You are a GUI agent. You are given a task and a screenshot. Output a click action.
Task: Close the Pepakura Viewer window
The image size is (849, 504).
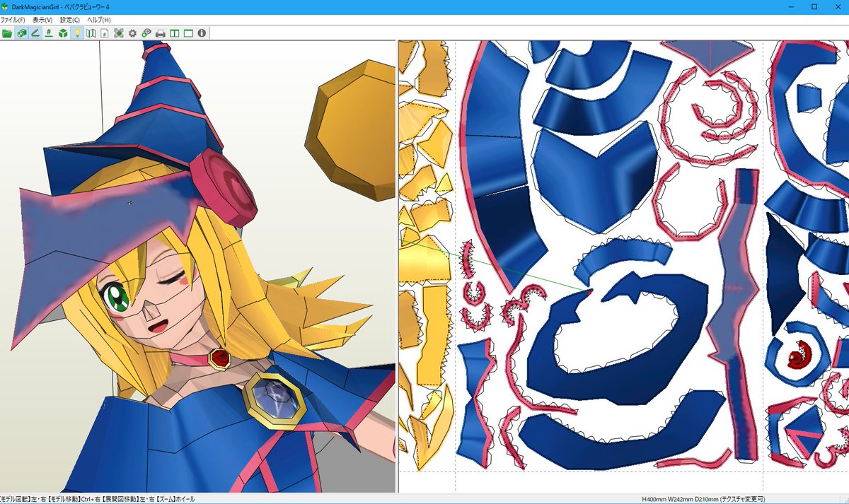point(838,6)
